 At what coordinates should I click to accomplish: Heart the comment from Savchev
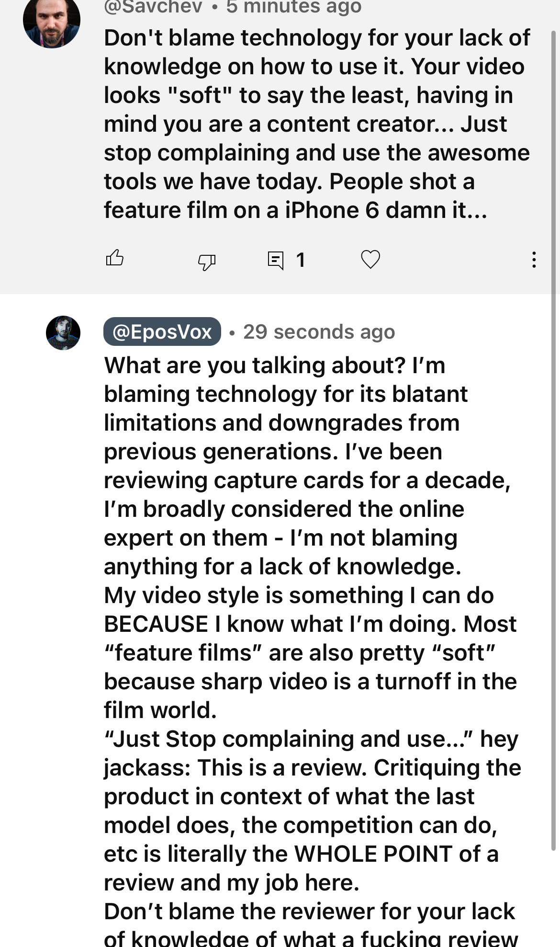pos(370,259)
